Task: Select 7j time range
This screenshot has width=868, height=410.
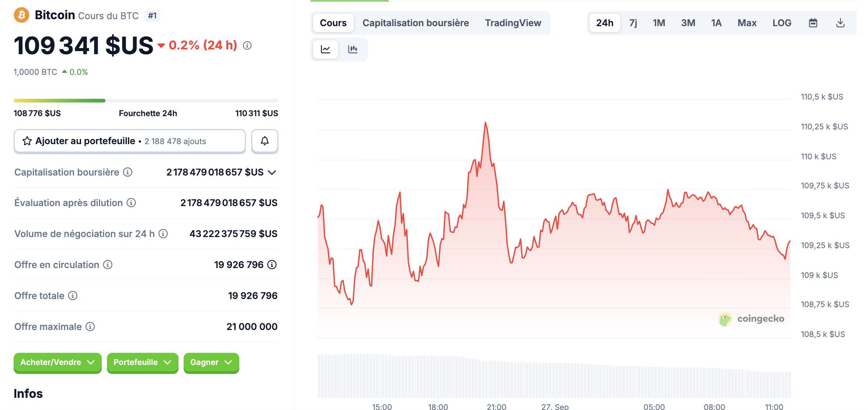Action: click(633, 23)
